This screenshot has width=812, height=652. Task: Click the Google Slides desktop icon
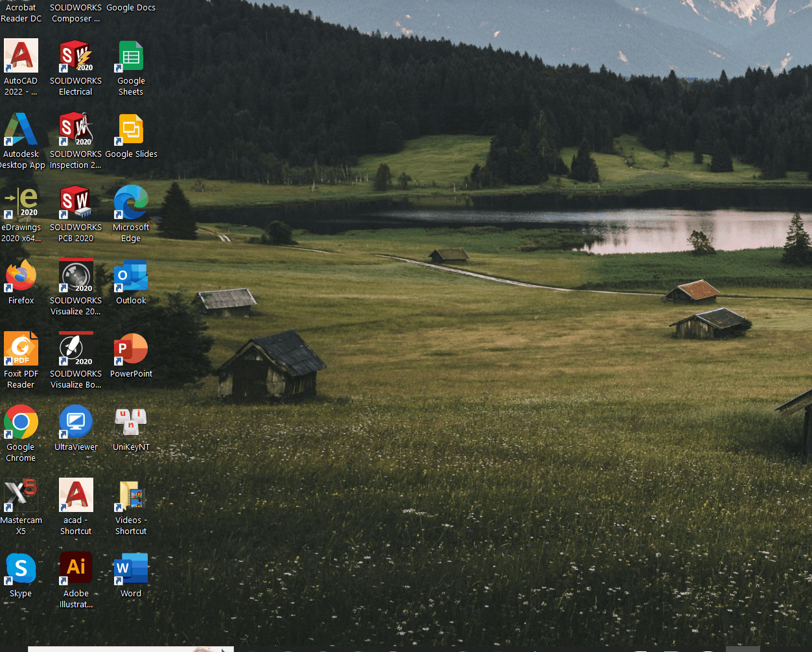click(x=131, y=130)
